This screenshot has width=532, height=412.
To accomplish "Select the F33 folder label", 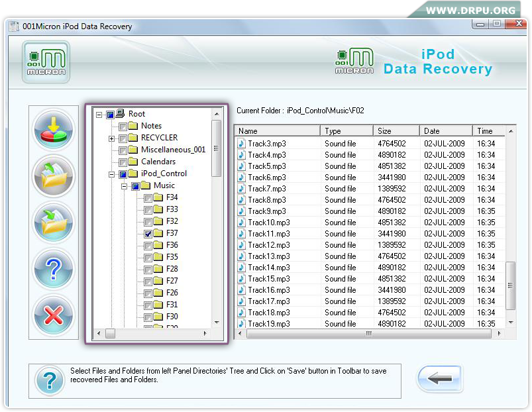I will pyautogui.click(x=172, y=209).
